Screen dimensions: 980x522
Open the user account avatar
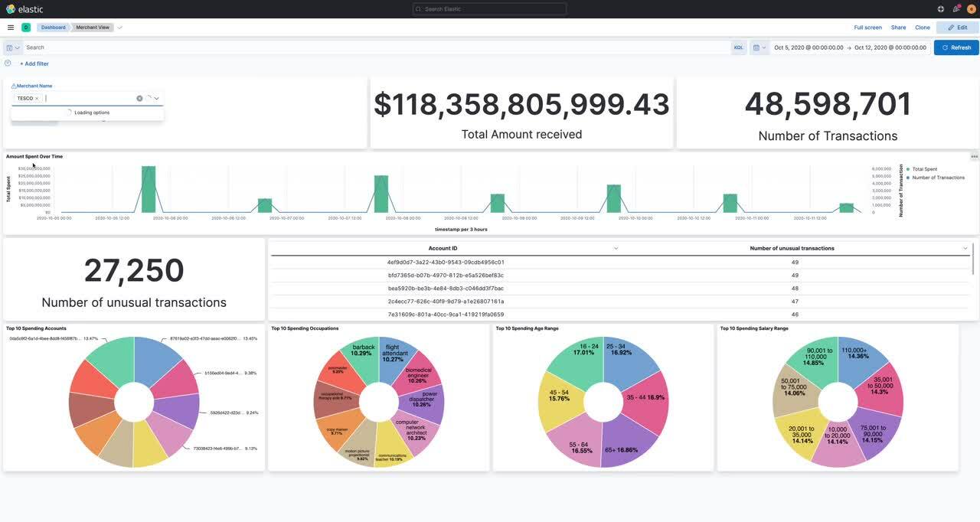pyautogui.click(x=972, y=9)
